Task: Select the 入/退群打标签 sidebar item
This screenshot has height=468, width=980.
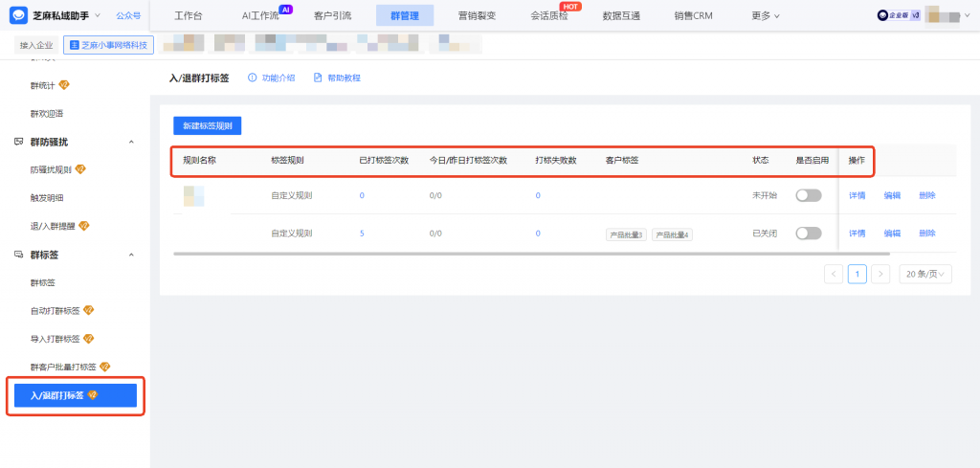Action: point(76,395)
